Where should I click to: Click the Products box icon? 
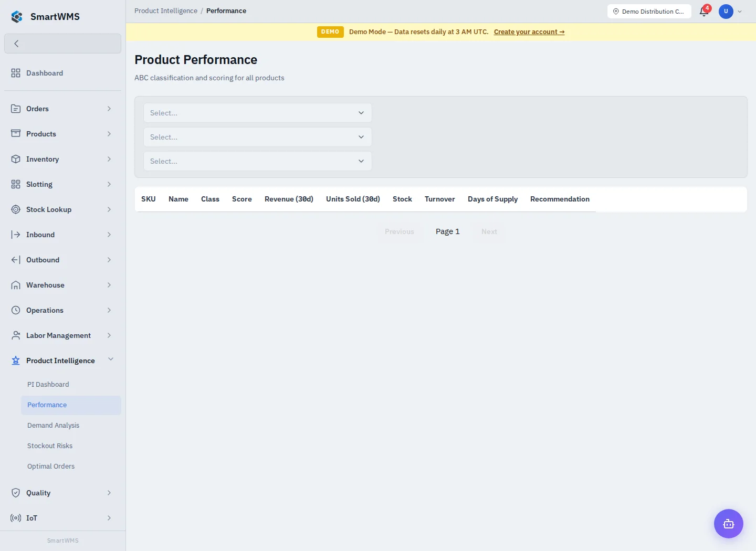point(16,134)
